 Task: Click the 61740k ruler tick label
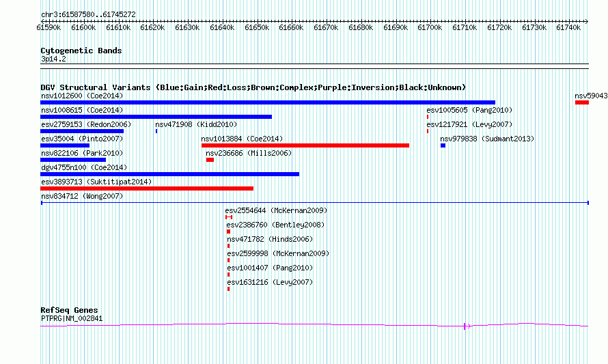point(568,27)
